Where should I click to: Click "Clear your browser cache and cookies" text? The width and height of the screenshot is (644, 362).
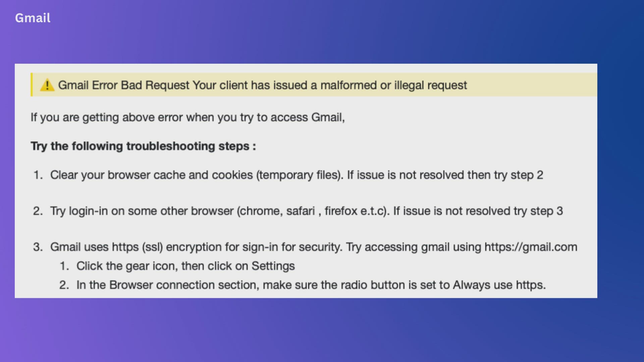[x=151, y=175]
